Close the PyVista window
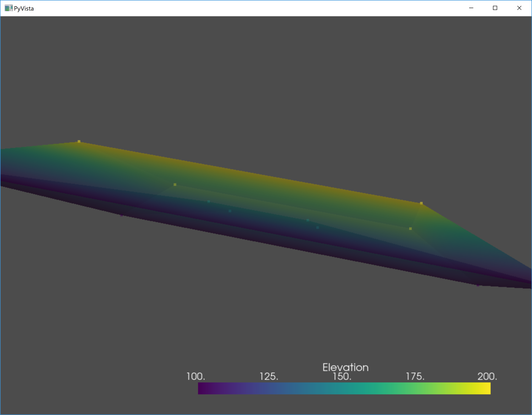The image size is (532, 415). [x=519, y=8]
